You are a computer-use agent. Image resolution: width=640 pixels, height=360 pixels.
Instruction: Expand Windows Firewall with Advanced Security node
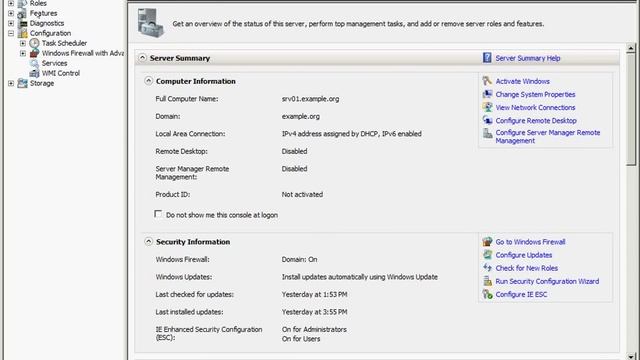tap(23, 53)
